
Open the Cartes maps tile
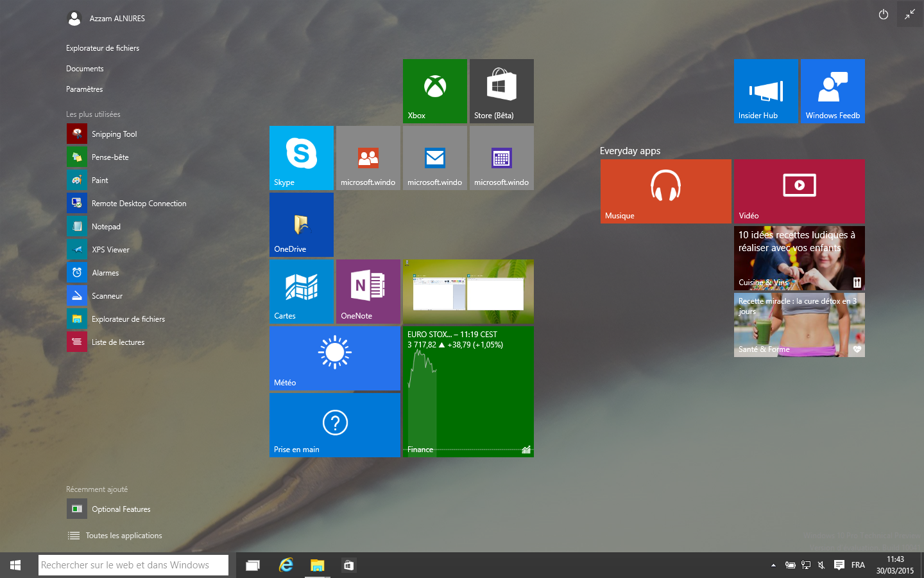(x=302, y=292)
